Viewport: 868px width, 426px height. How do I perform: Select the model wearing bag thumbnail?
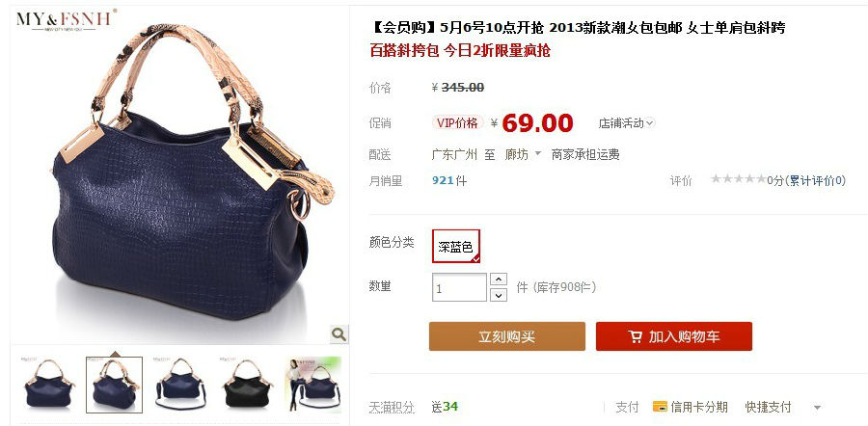pyautogui.click(x=313, y=386)
